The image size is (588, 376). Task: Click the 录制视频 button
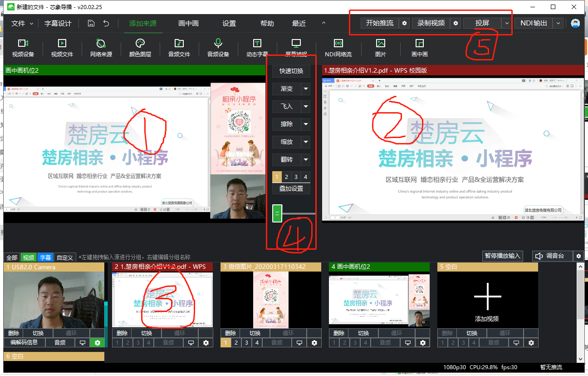[431, 23]
